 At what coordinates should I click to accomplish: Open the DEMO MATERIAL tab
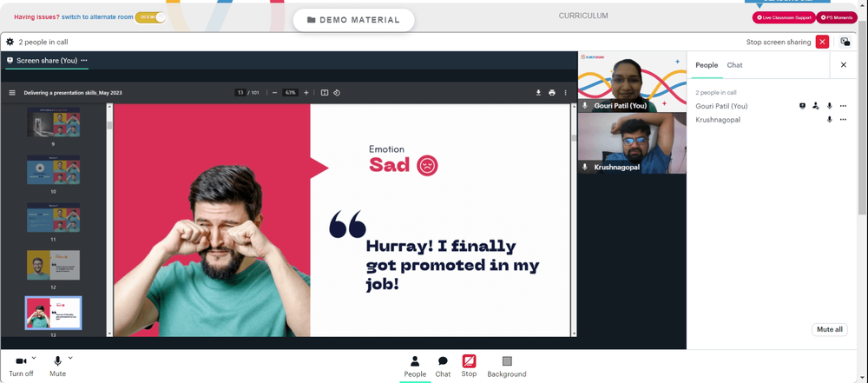pyautogui.click(x=354, y=20)
